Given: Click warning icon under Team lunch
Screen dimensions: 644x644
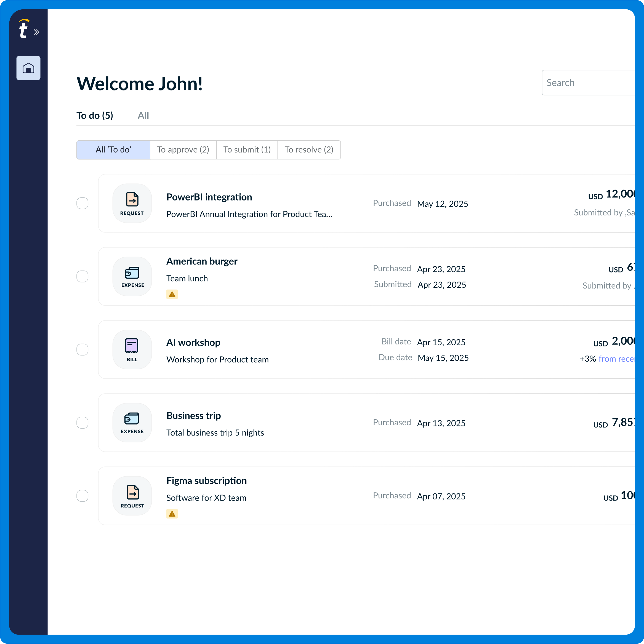Looking at the screenshot, I should (x=172, y=294).
